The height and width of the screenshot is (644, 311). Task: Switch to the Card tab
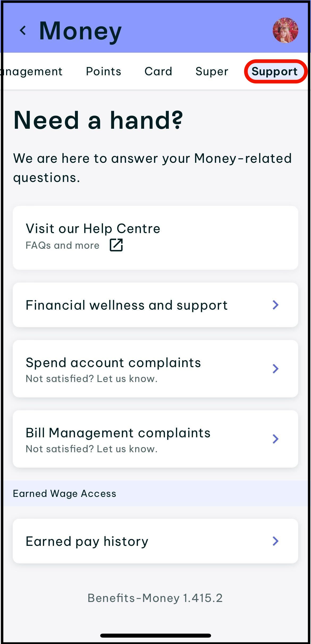[x=158, y=71]
